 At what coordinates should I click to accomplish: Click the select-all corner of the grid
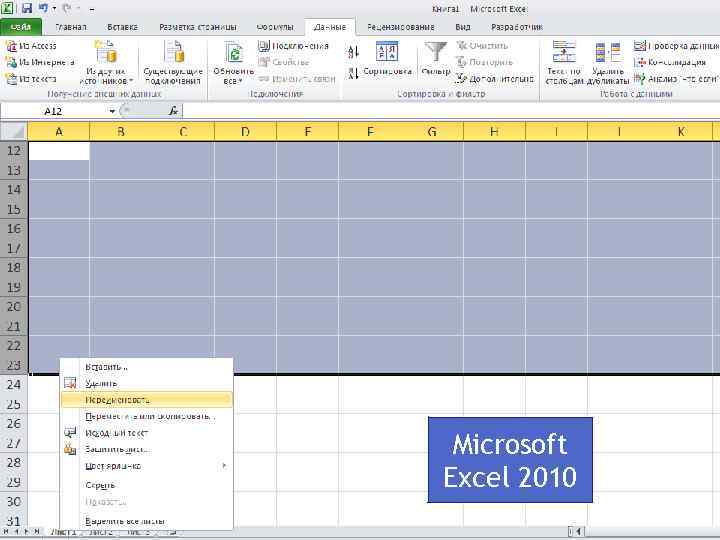pyautogui.click(x=13, y=132)
